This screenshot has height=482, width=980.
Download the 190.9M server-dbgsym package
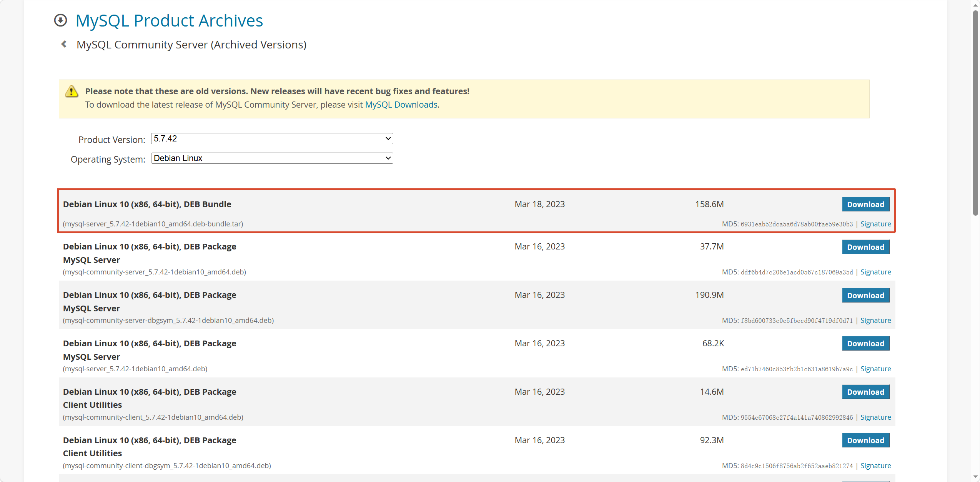click(865, 296)
